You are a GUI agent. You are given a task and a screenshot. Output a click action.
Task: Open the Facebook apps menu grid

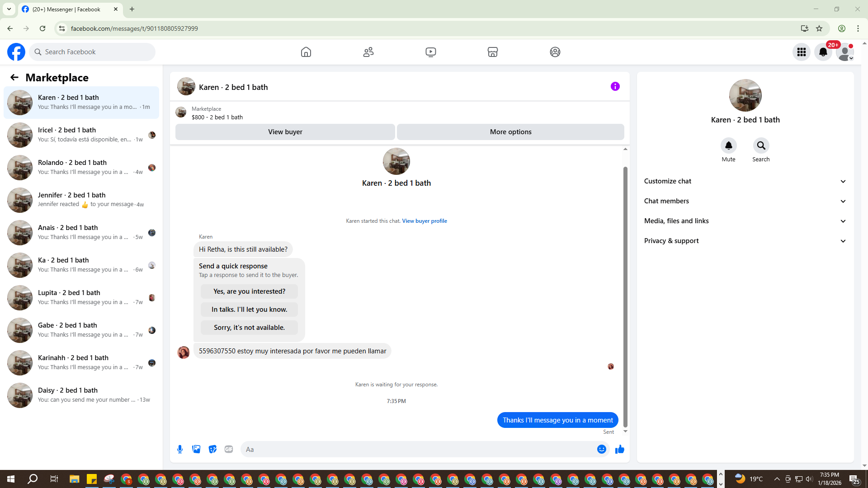point(802,52)
